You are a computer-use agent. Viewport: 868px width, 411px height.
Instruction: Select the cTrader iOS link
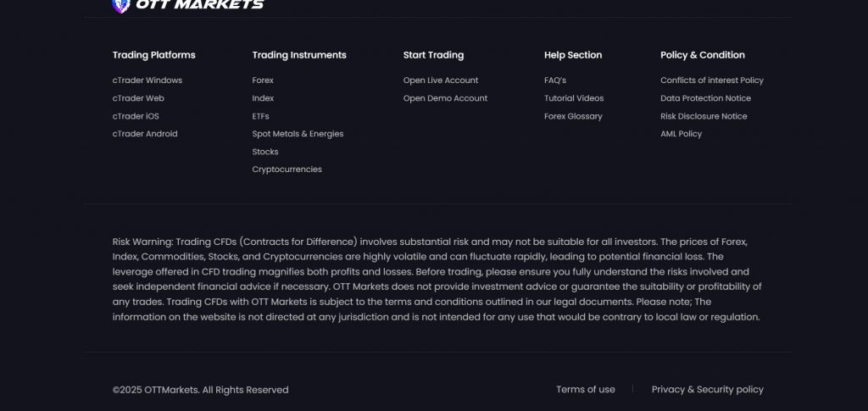coord(136,116)
